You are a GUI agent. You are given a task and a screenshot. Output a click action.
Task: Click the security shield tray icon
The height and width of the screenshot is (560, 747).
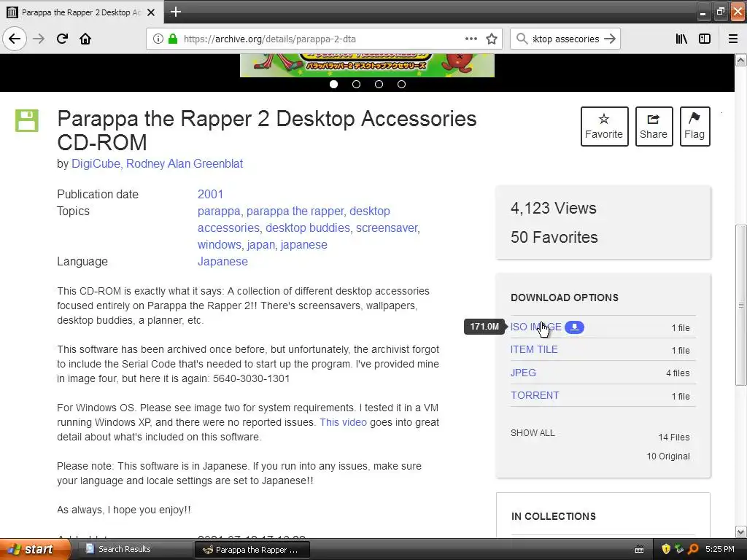click(666, 549)
